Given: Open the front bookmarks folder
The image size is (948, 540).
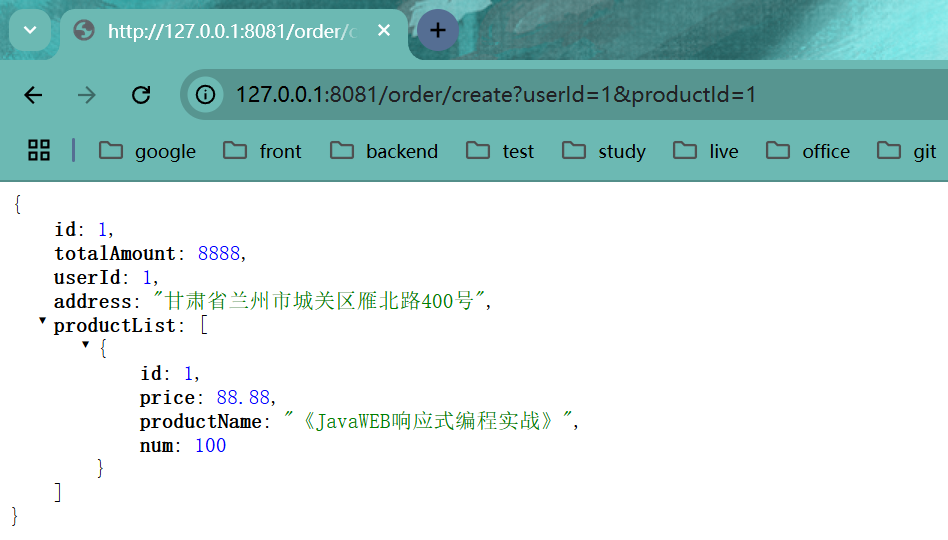Looking at the screenshot, I should coord(262,151).
